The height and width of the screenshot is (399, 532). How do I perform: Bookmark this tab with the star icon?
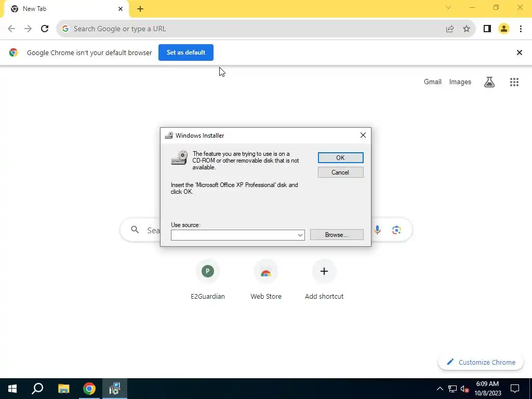[x=467, y=29]
